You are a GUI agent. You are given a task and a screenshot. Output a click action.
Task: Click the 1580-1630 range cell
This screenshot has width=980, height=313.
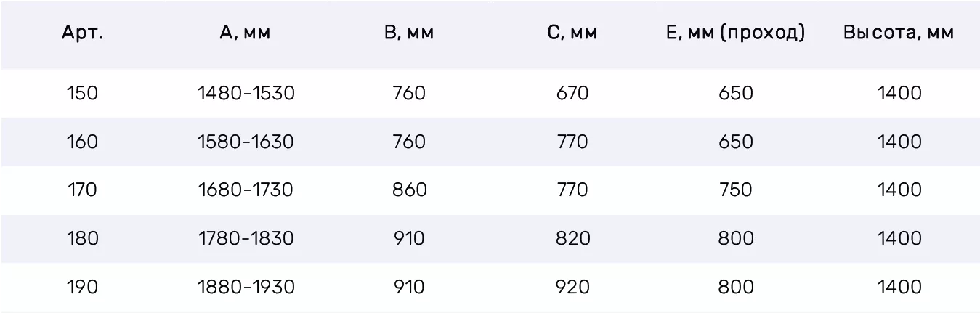(x=246, y=142)
